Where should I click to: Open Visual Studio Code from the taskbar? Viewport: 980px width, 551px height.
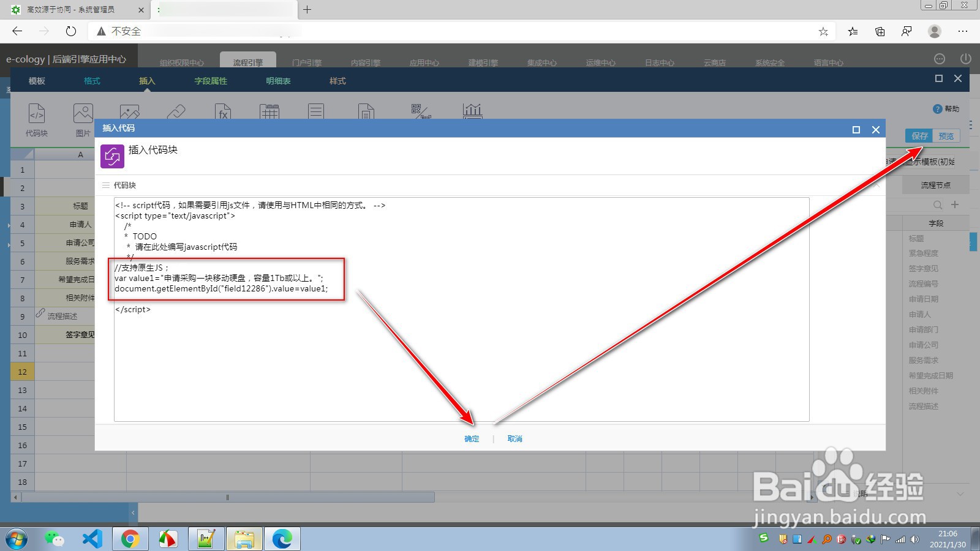pyautogui.click(x=92, y=539)
